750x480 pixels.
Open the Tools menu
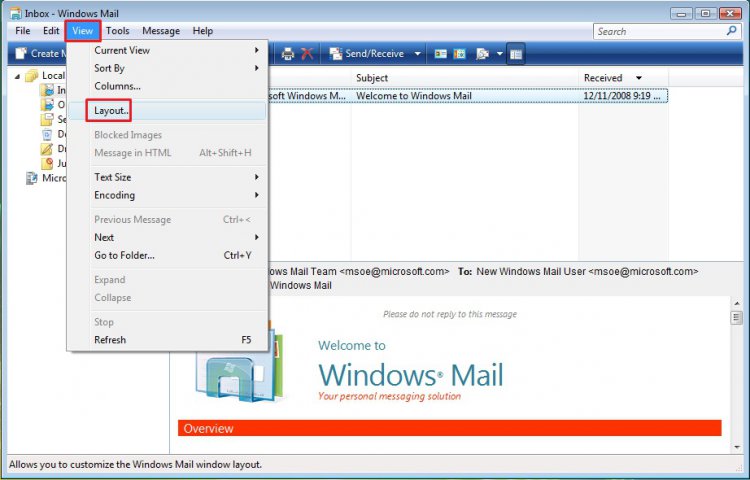[118, 31]
